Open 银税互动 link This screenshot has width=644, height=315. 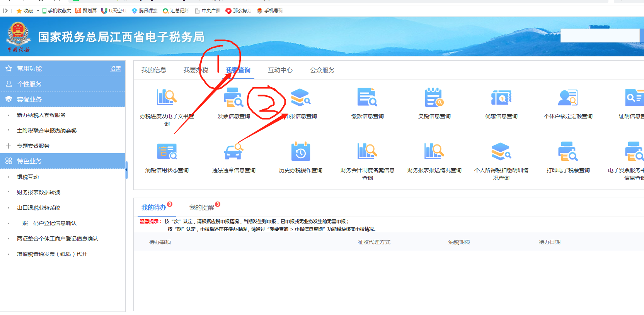pyautogui.click(x=28, y=177)
